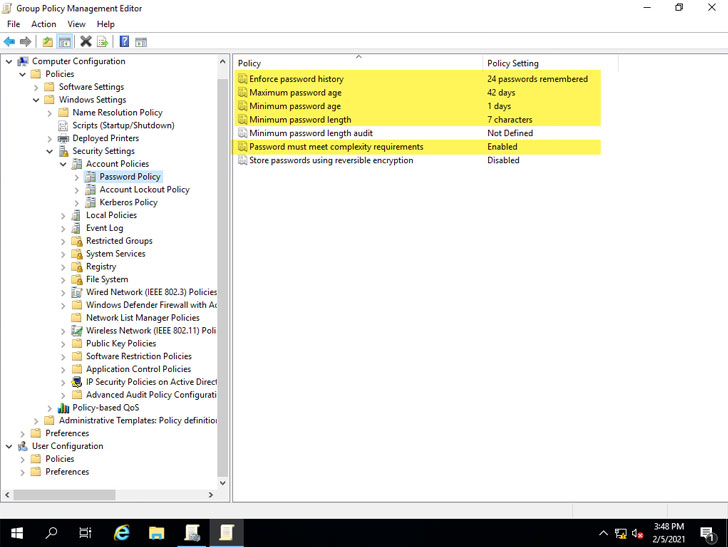Click the Minimum password length policy icon
728x547 pixels.
[x=242, y=119]
